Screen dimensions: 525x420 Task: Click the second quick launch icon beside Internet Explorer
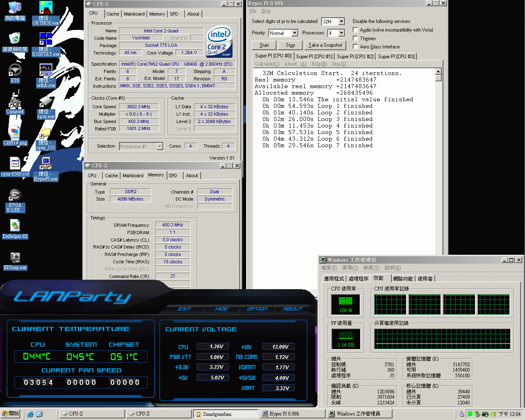click(x=39, y=414)
